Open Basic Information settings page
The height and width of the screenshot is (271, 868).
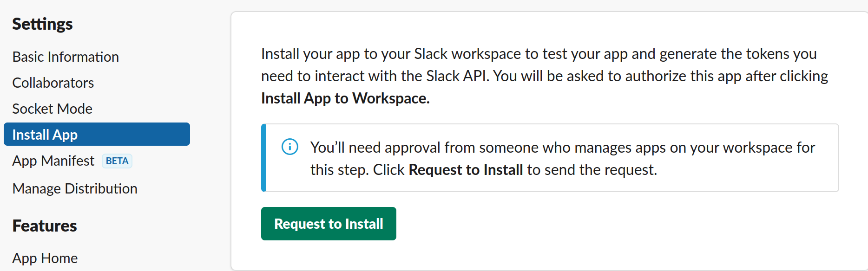[x=66, y=57]
